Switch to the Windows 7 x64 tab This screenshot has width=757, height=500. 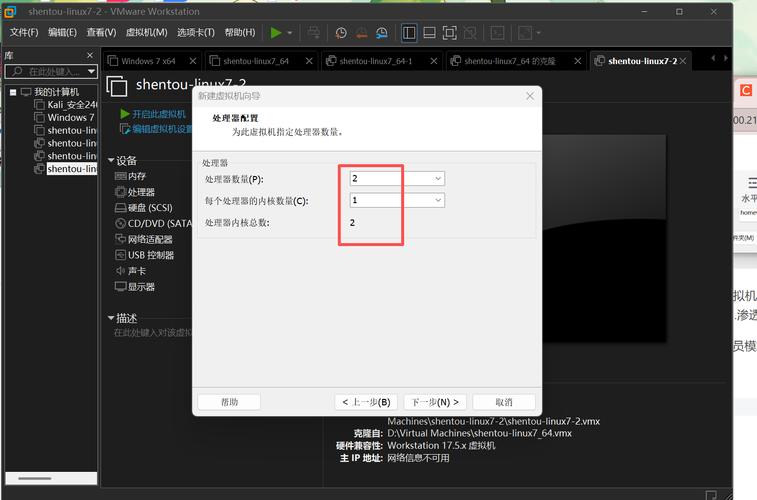click(x=148, y=61)
